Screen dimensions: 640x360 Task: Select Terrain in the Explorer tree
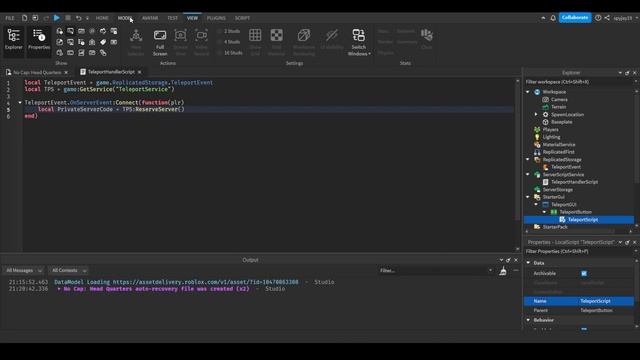tap(558, 107)
